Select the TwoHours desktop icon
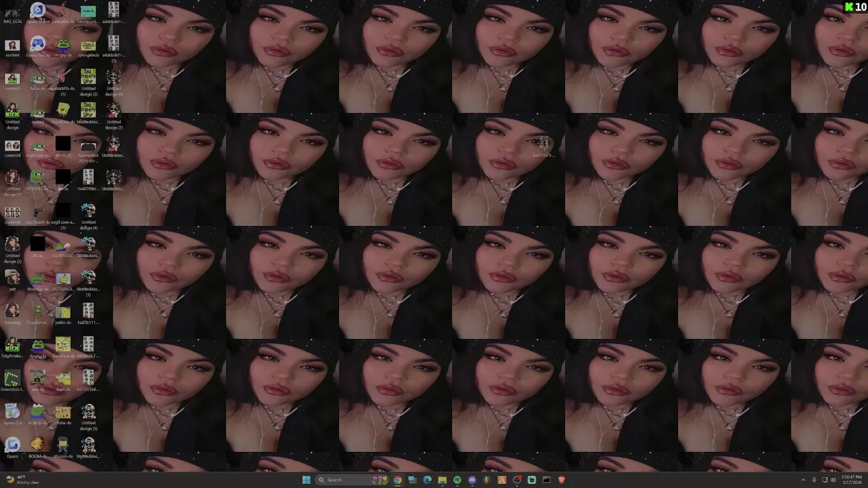 pos(88,13)
